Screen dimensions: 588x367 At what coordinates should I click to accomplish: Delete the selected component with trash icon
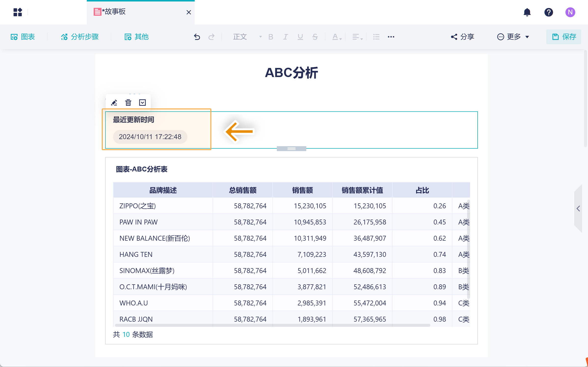pyautogui.click(x=128, y=103)
